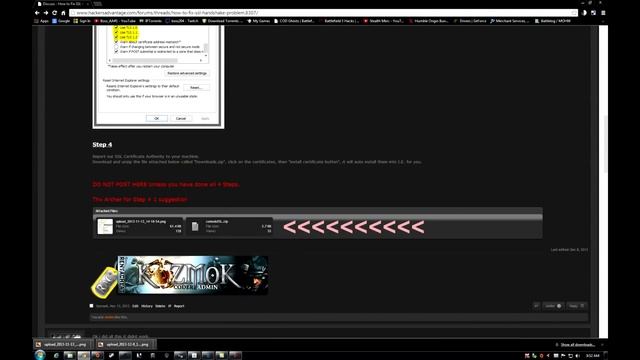Open the Windows Start orb
This screenshot has height=360, width=640.
pos(40,355)
